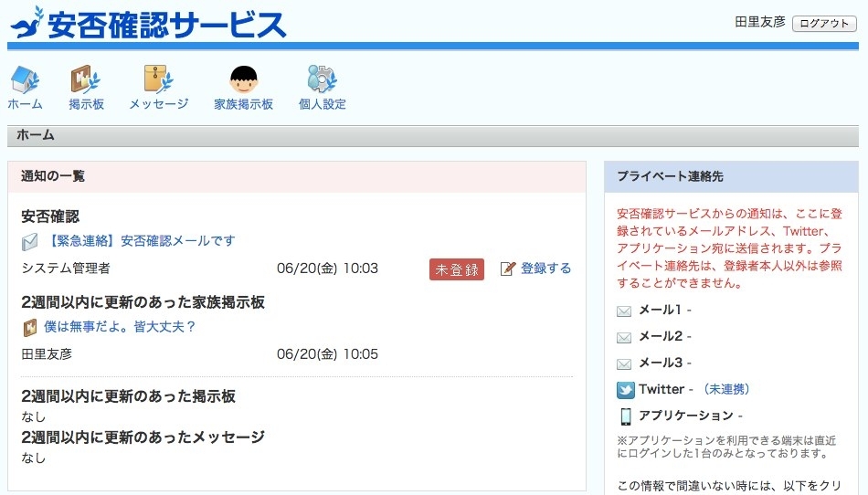Click the Twitter label text

point(662,389)
